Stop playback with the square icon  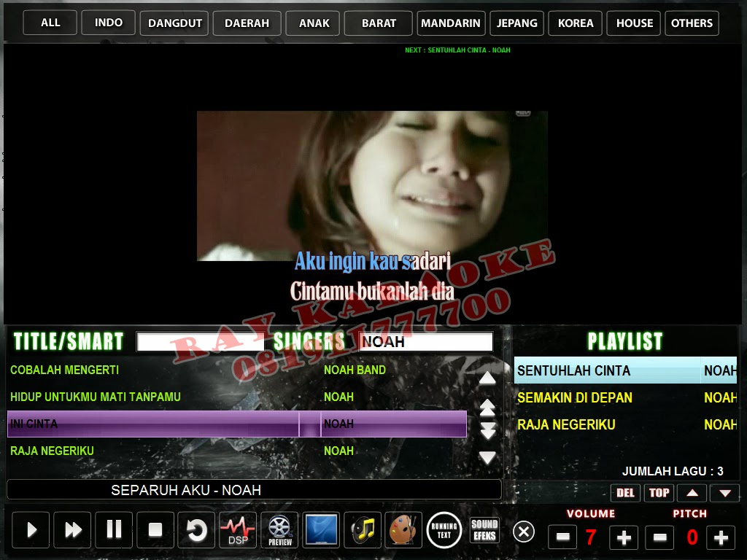click(155, 529)
